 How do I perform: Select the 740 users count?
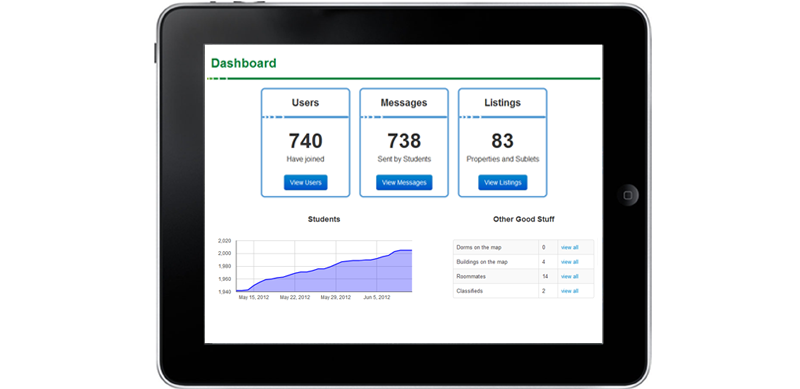[x=305, y=141]
